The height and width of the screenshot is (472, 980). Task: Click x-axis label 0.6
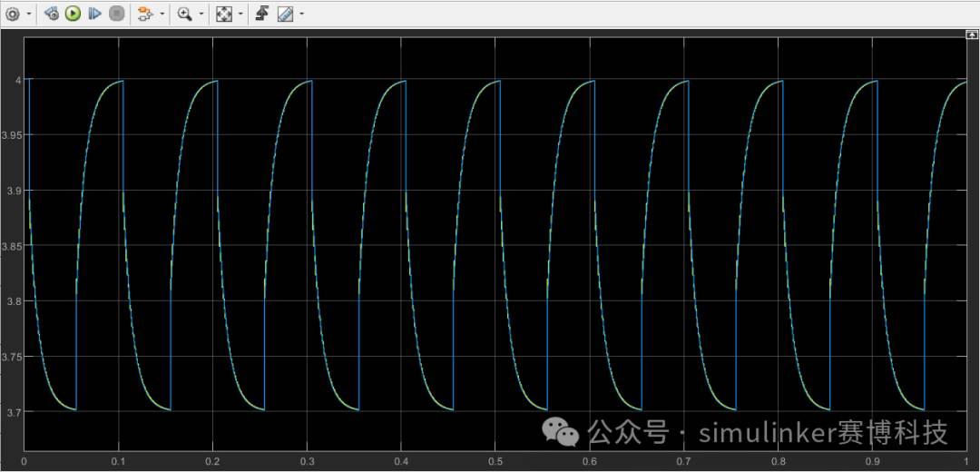(590, 461)
